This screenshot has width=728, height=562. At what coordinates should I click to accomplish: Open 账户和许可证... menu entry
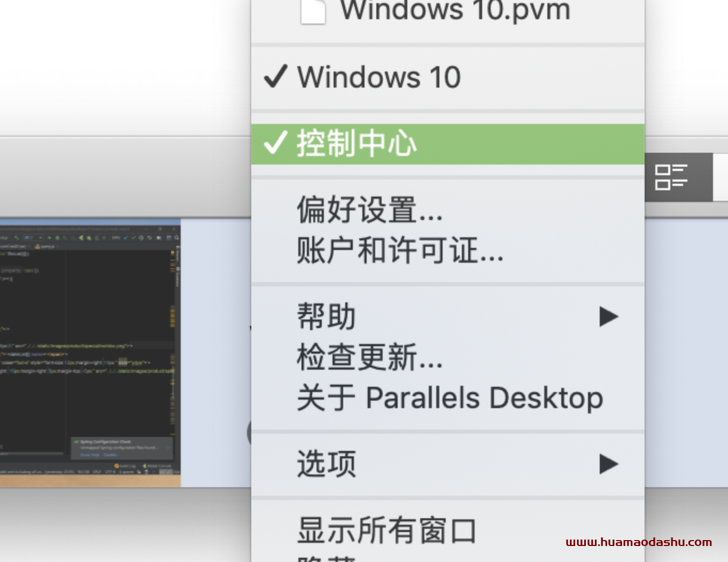click(448, 250)
